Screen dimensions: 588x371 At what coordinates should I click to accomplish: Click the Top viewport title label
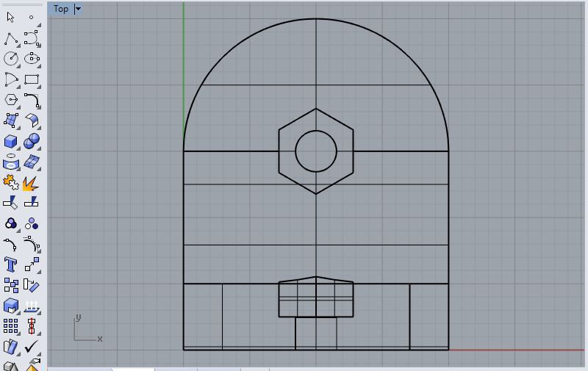click(x=61, y=9)
